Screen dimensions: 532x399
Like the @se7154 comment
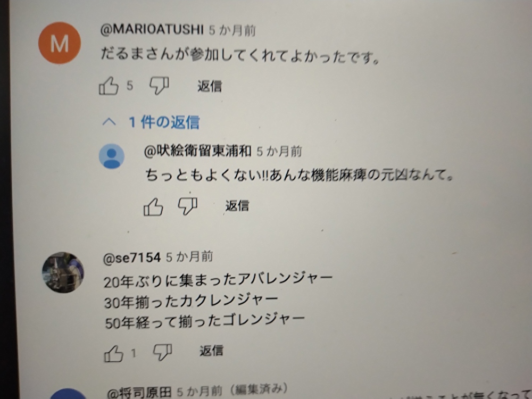pos(113,354)
